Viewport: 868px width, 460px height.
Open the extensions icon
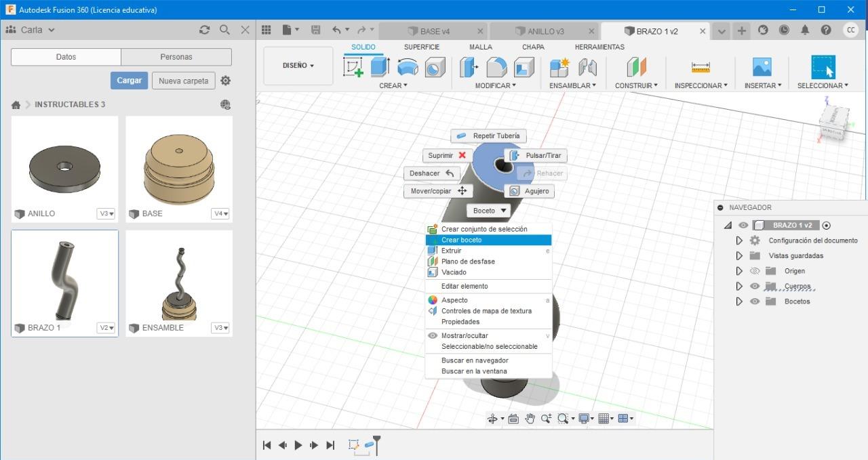763,30
